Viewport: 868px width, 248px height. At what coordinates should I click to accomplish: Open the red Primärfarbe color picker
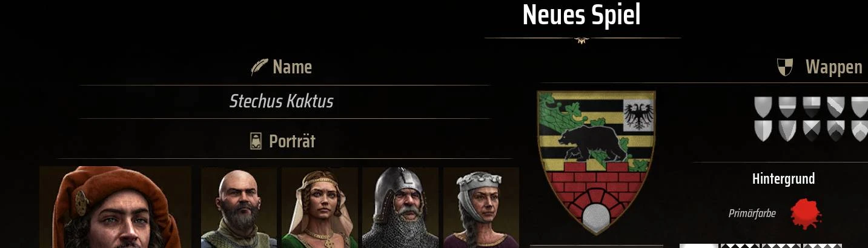coord(806,213)
